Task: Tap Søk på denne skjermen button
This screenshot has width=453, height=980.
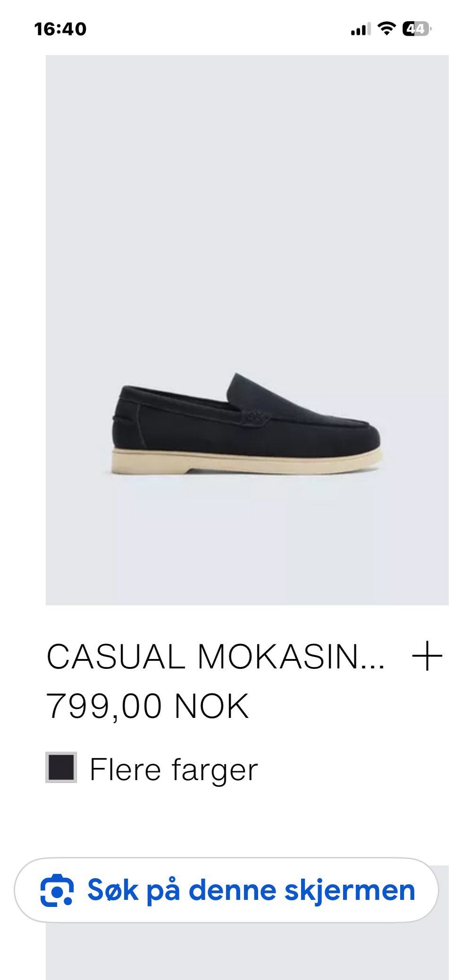Action: pos(226,890)
